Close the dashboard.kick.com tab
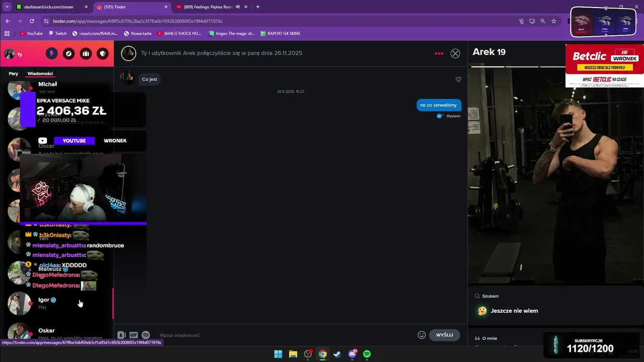The height and width of the screenshot is (362, 644). pyautogui.click(x=86, y=7)
